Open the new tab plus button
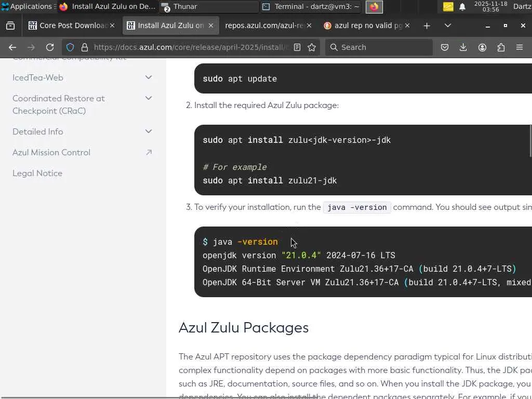Image resolution: width=532 pixels, height=399 pixels. pos(427,25)
